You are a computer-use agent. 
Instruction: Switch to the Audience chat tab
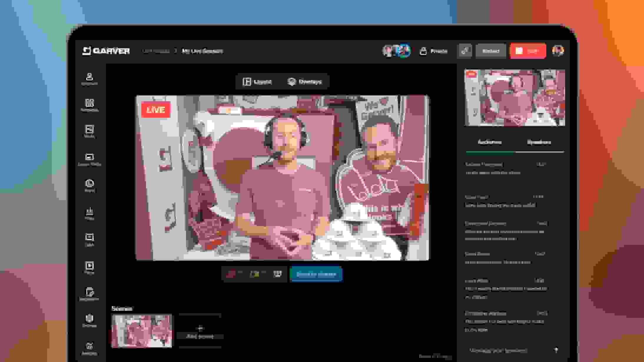(489, 142)
